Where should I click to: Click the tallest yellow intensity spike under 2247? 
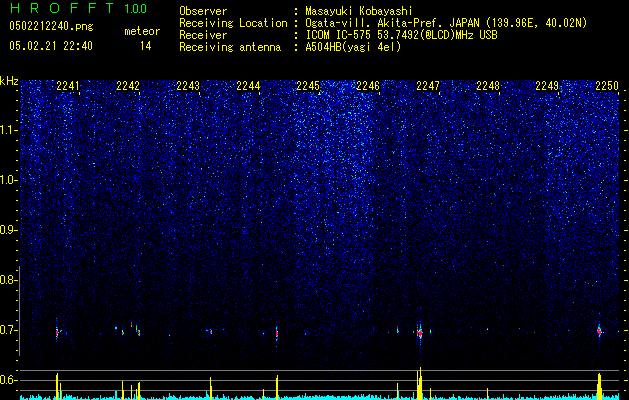tap(420, 383)
